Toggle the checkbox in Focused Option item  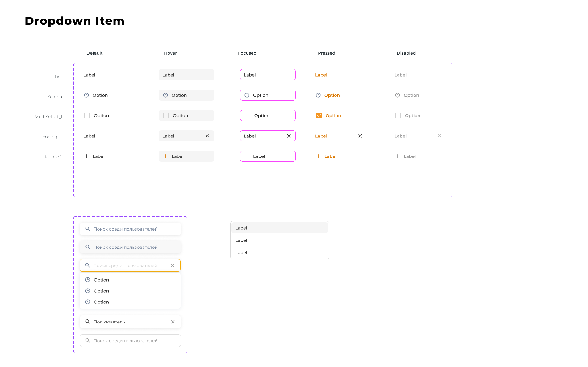click(248, 115)
